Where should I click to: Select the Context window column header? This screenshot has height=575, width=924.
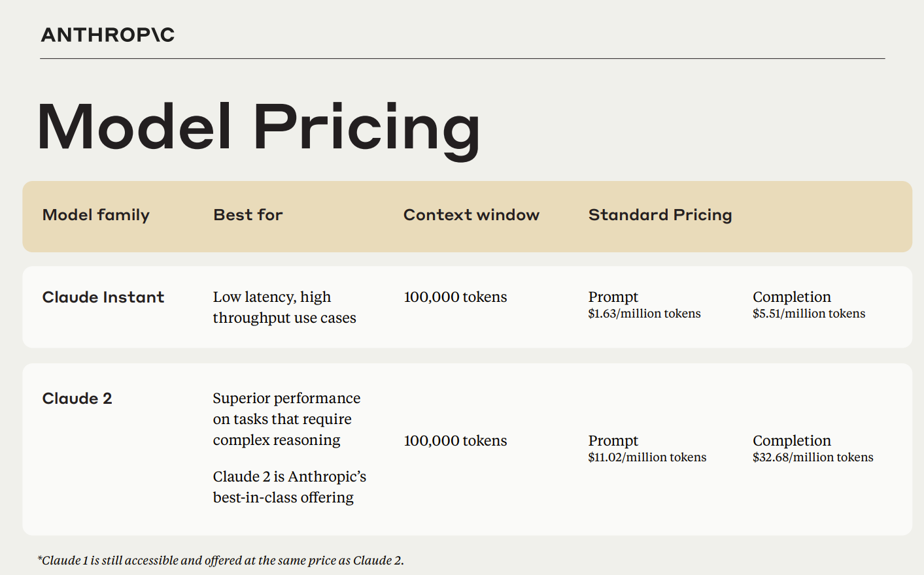[x=471, y=215]
